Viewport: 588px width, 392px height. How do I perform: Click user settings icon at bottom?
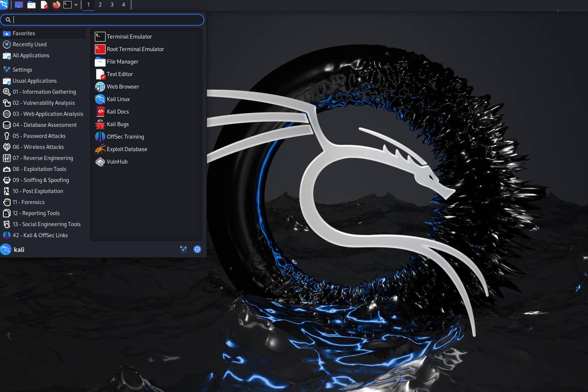[183, 249]
